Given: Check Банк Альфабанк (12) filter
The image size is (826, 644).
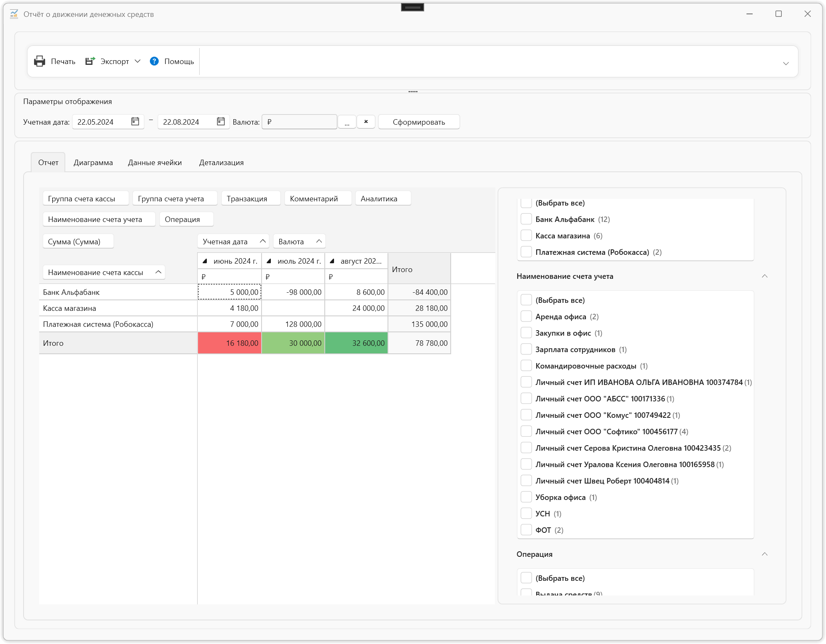Looking at the screenshot, I should [526, 219].
